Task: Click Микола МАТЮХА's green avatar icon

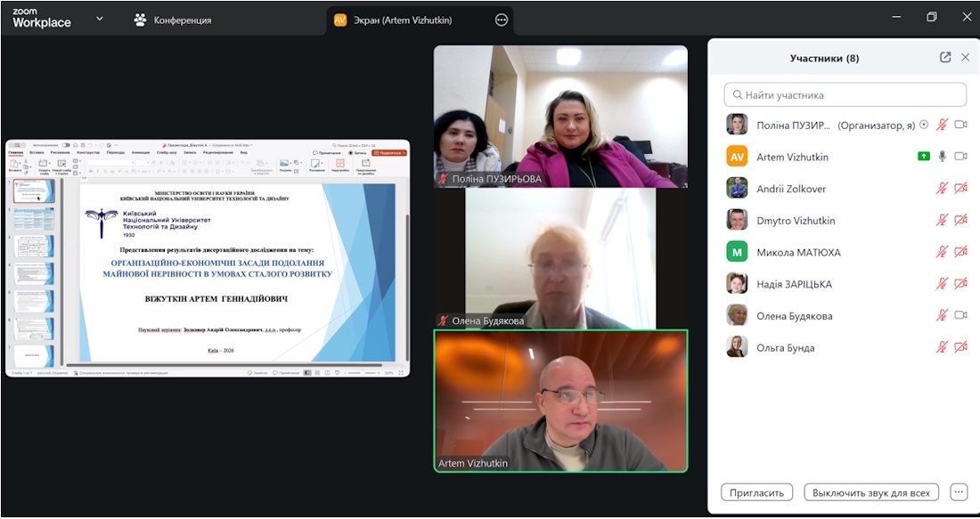Action: [737, 253]
